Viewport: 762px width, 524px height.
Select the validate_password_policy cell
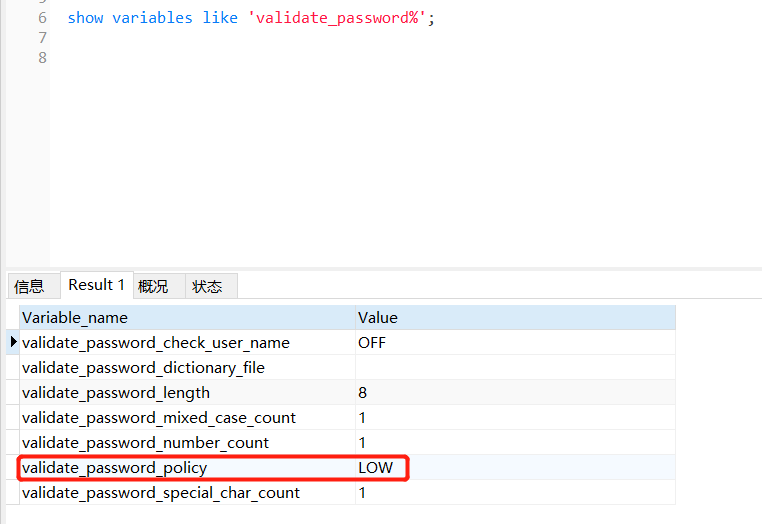187,468
